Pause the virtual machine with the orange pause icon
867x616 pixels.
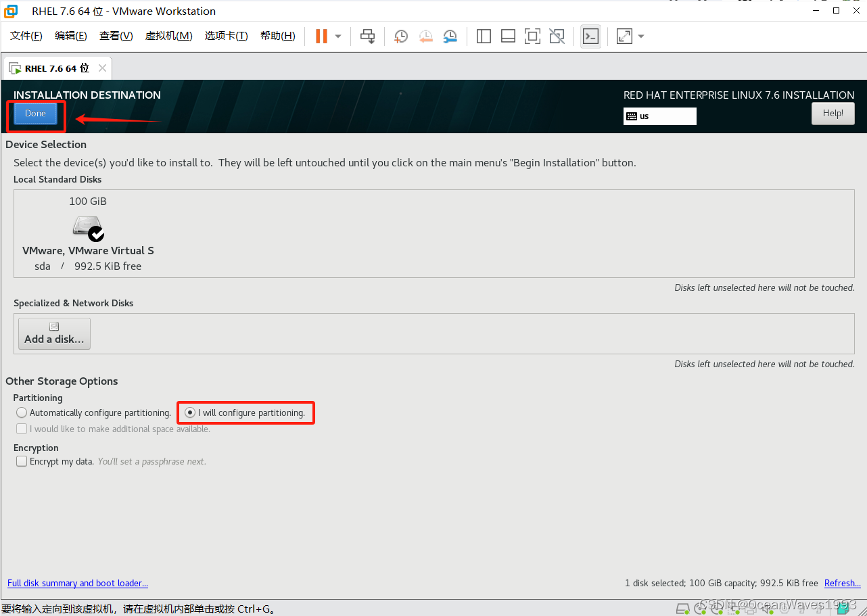(x=321, y=36)
